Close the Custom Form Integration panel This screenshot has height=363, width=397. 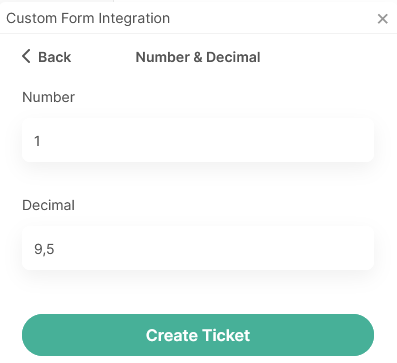(x=382, y=19)
